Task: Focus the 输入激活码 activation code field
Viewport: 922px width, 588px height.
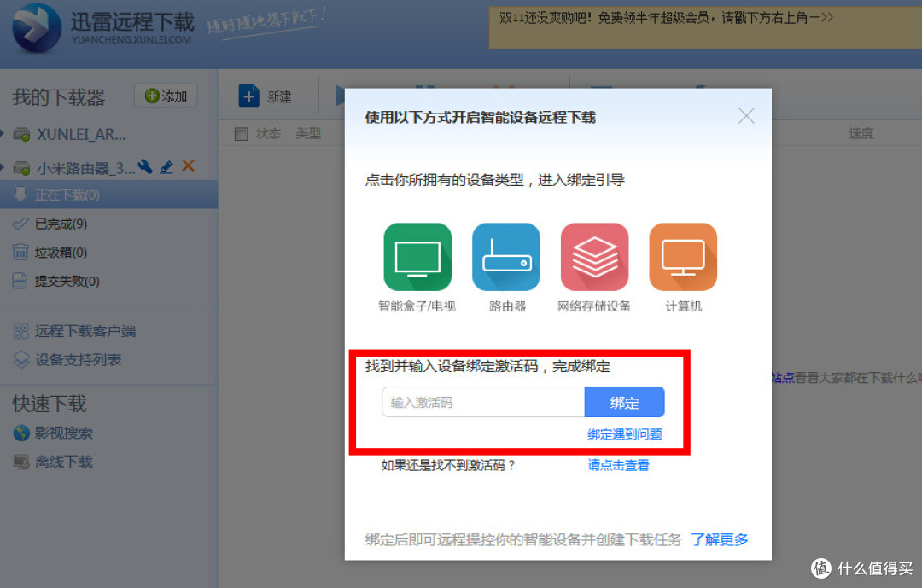Action: [x=483, y=402]
